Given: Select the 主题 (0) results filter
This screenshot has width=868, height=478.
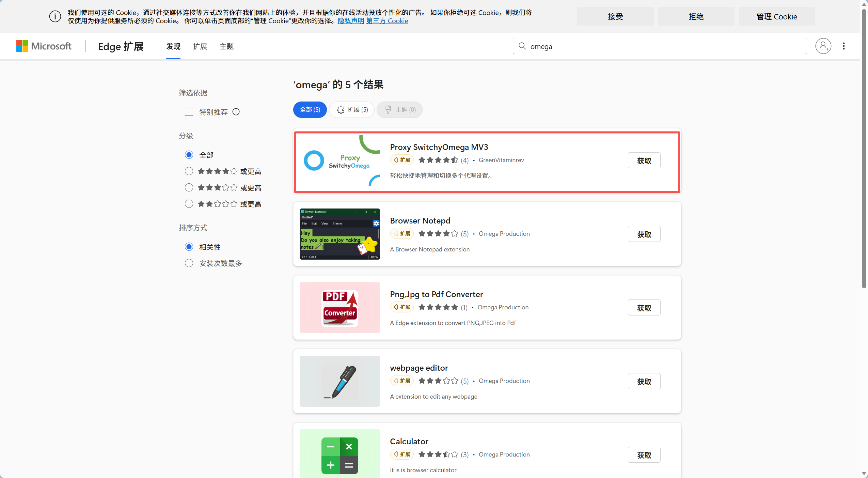Looking at the screenshot, I should 400,109.
